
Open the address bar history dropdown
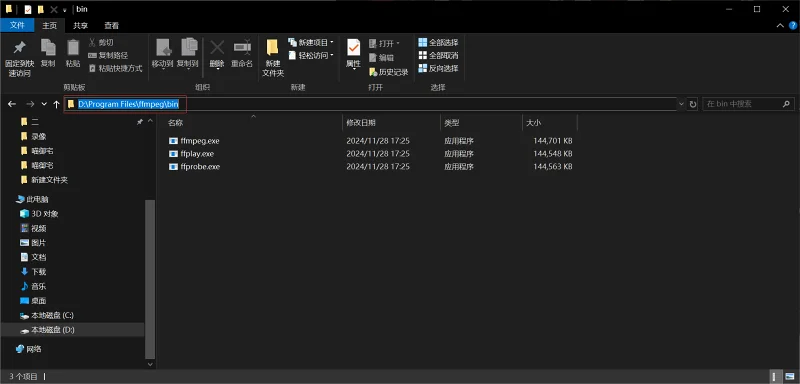682,104
